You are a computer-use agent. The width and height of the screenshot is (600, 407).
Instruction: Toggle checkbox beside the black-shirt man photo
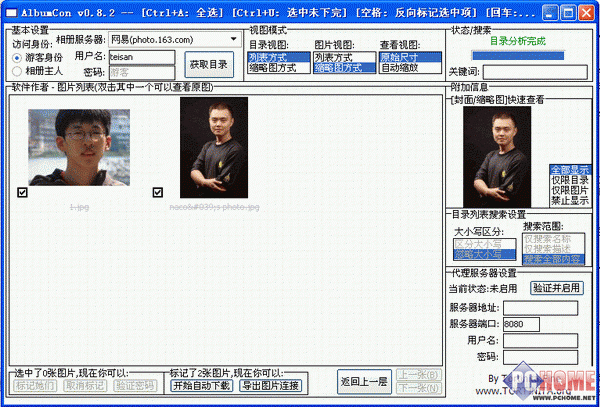point(158,193)
